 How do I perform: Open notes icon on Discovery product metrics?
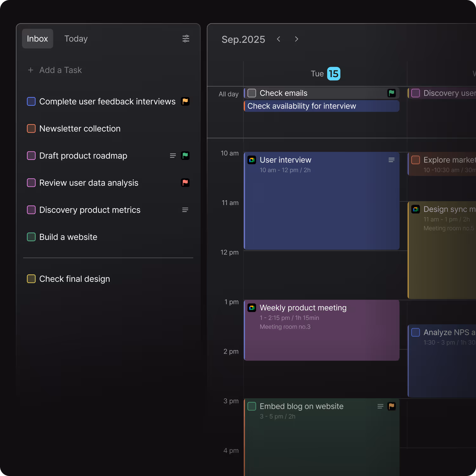coord(185,210)
